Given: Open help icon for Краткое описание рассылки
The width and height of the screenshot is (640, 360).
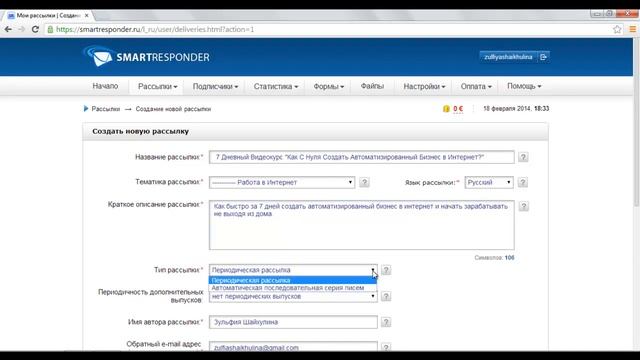Looking at the screenshot, I should tap(523, 207).
